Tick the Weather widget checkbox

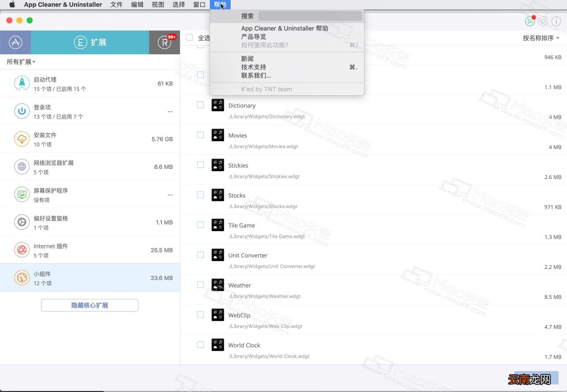coord(200,285)
